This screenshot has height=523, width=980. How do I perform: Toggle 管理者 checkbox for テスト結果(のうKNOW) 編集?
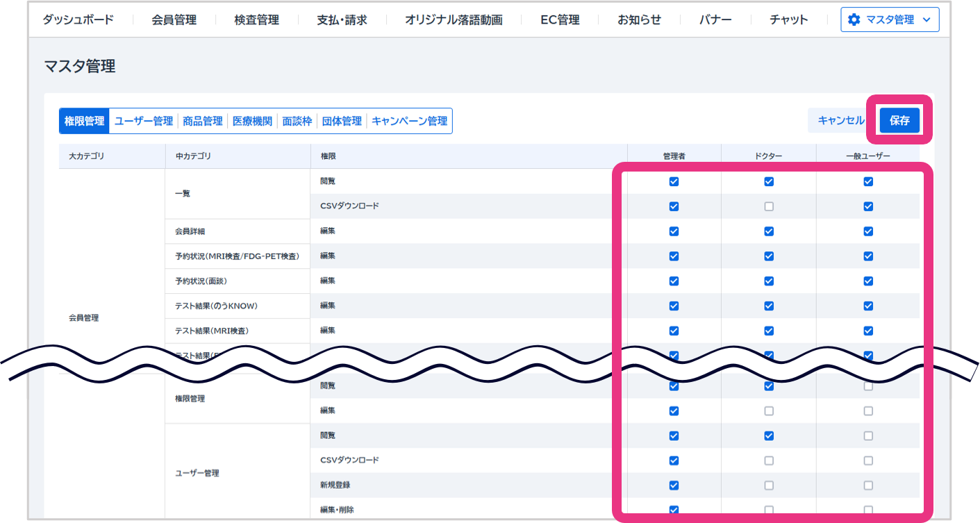pos(674,306)
